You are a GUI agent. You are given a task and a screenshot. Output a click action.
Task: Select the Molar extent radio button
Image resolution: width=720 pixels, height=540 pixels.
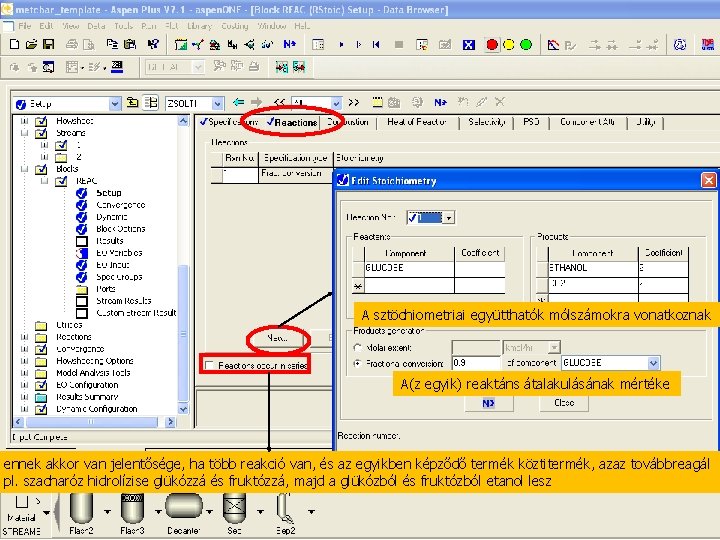357,348
